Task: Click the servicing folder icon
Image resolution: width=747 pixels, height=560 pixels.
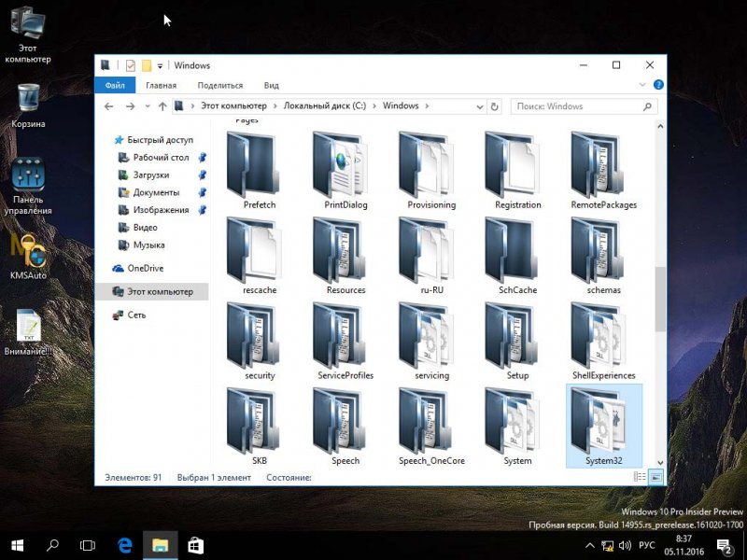Action: point(425,335)
